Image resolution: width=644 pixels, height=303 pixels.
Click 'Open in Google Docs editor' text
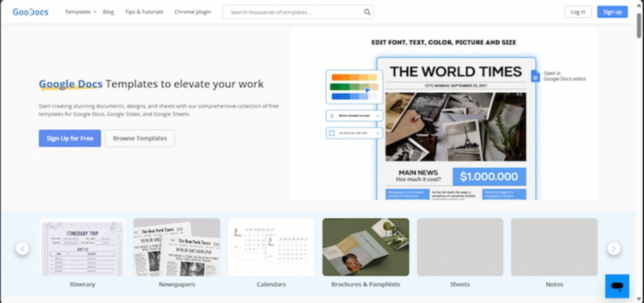pos(565,76)
